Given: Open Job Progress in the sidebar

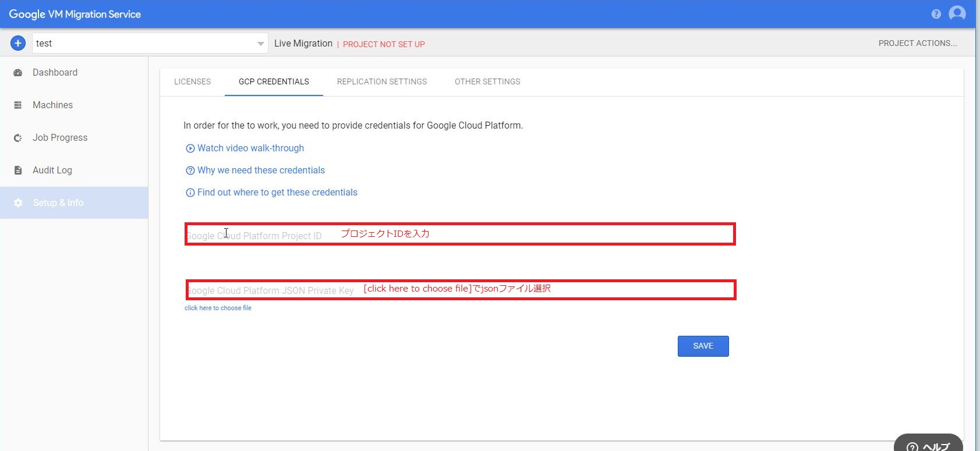Looking at the screenshot, I should click(x=74, y=138).
